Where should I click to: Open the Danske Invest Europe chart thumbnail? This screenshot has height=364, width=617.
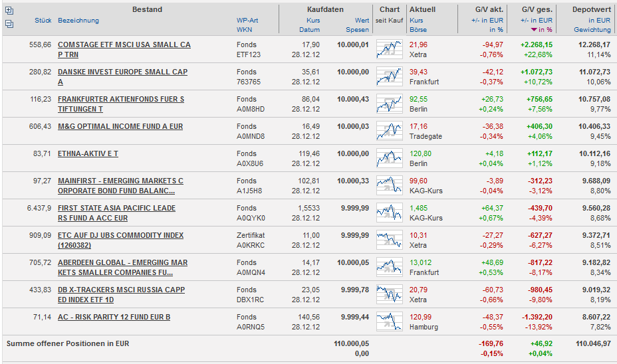coord(389,76)
